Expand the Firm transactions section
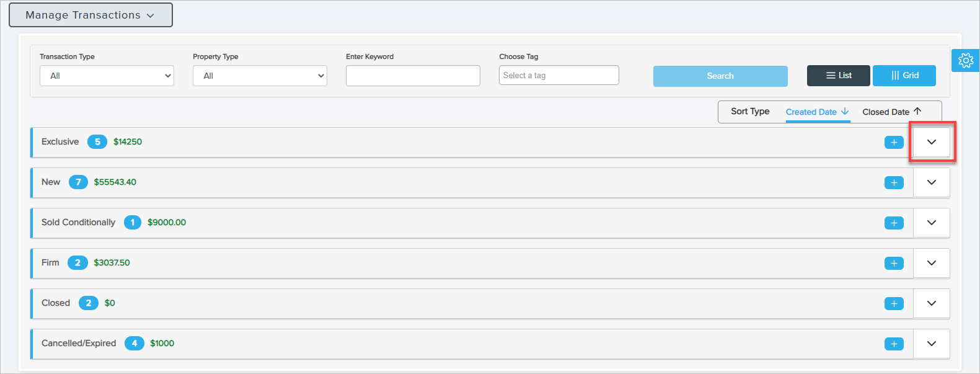980x374 pixels. (x=931, y=264)
